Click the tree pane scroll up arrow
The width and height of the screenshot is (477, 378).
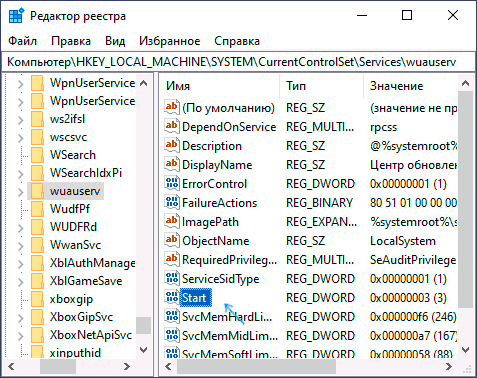point(144,83)
